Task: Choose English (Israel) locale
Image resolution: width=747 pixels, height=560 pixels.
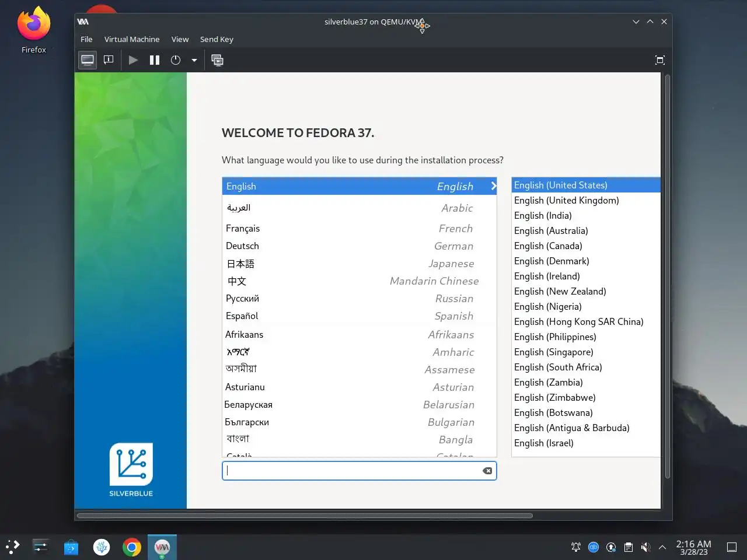Action: (586, 443)
